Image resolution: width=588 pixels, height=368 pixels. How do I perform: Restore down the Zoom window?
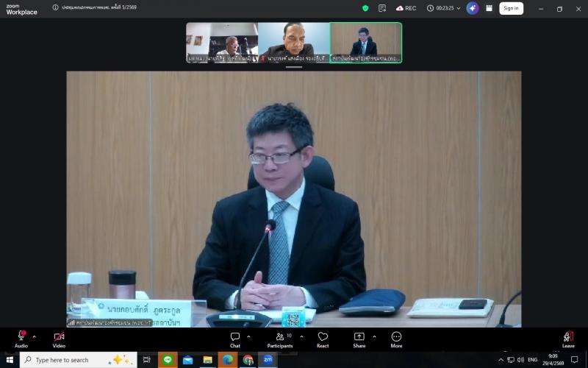click(x=559, y=9)
